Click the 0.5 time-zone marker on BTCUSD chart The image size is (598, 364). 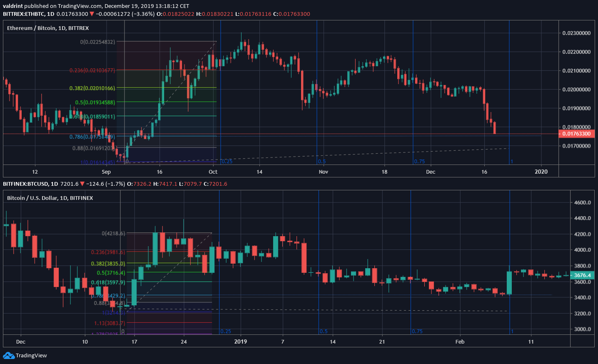[x=324, y=332]
